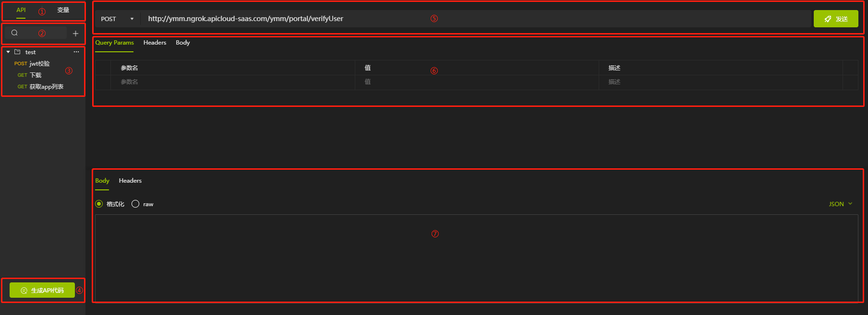This screenshot has width=868, height=315.
Task: Open the JSON format dropdown
Action: click(841, 204)
